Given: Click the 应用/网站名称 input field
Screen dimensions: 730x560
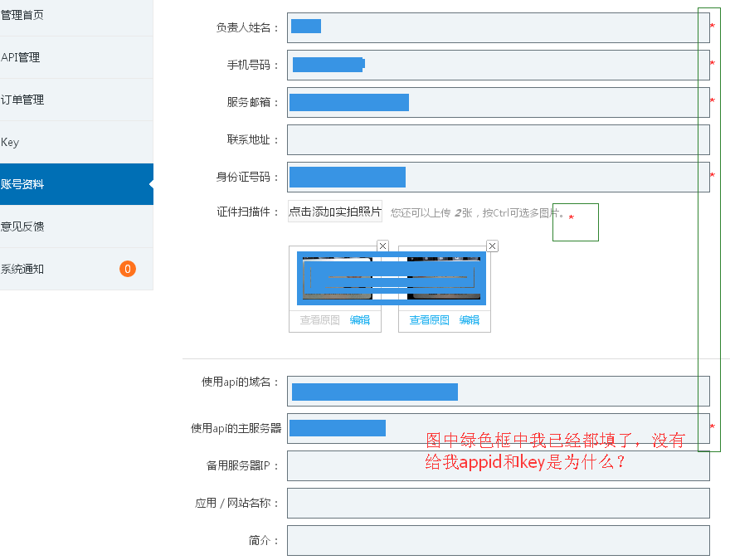Looking at the screenshot, I should [499, 503].
